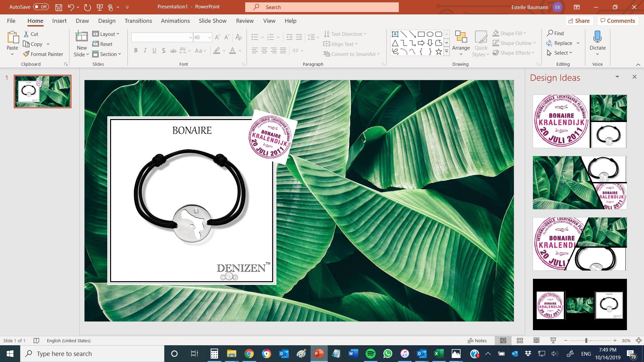This screenshot has height=362, width=644.
Task: Click the Format Painter icon
Action: pos(26,54)
